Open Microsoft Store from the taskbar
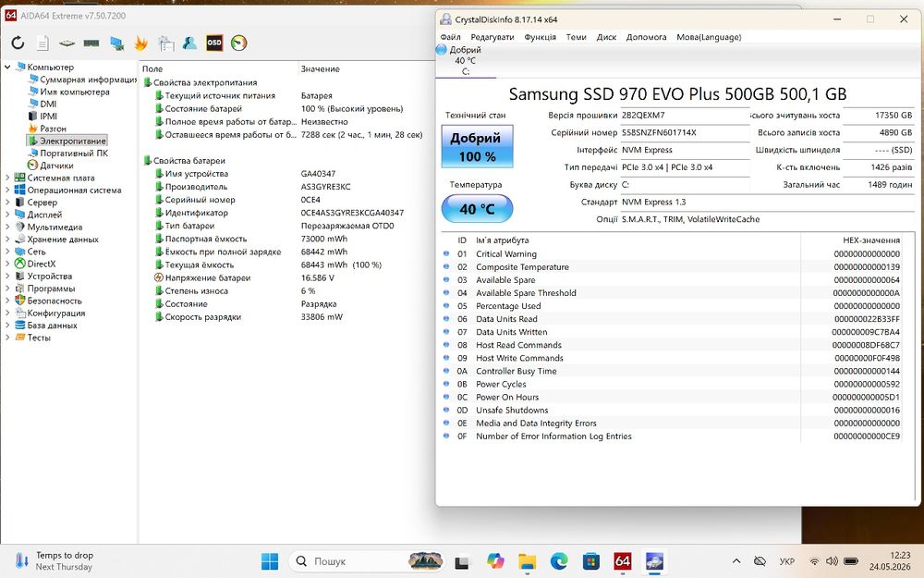924x578 pixels. (590, 561)
